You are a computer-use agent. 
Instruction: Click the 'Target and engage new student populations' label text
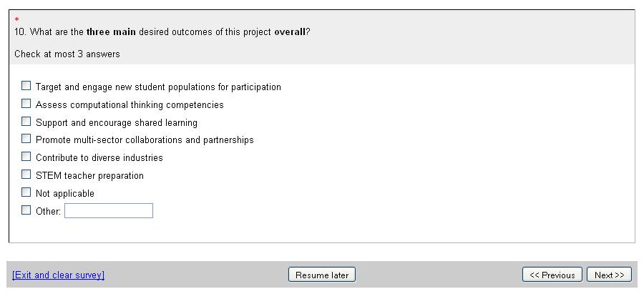[158, 87]
